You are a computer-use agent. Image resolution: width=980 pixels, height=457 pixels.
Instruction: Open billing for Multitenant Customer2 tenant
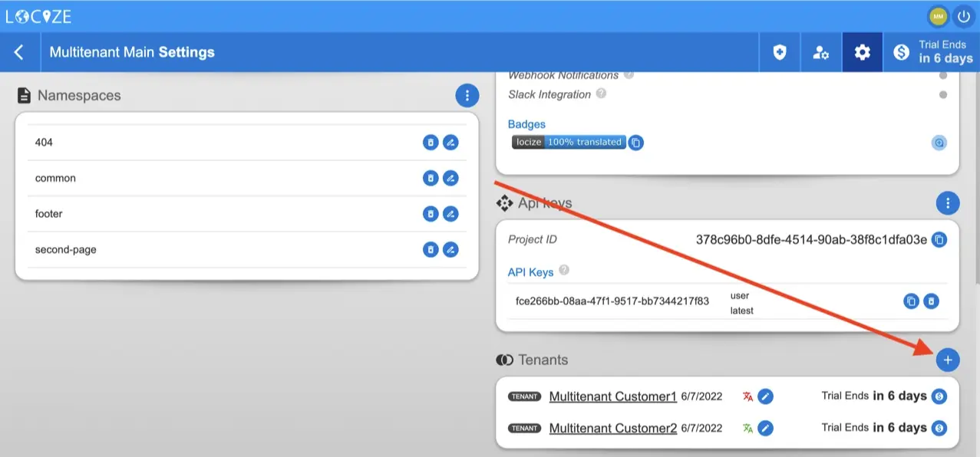(939, 428)
